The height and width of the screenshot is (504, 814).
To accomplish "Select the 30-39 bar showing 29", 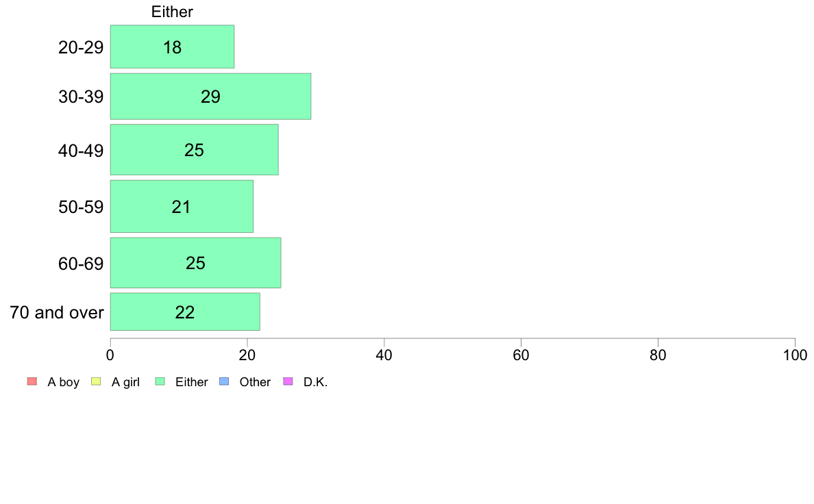I will click(211, 97).
